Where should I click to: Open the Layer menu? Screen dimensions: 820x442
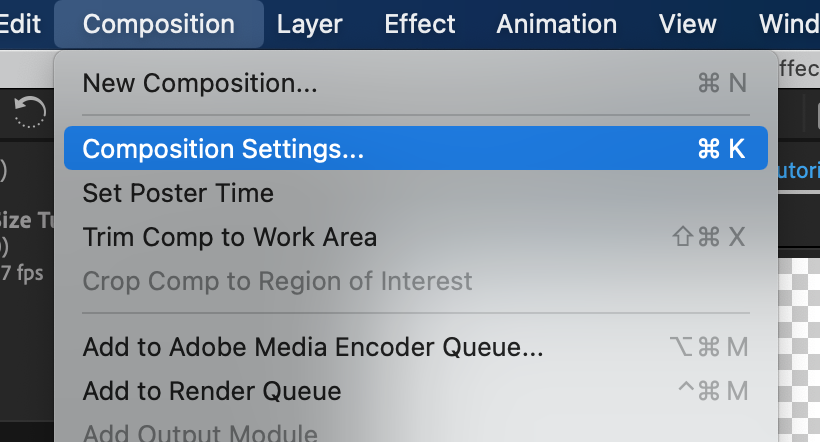pos(309,24)
